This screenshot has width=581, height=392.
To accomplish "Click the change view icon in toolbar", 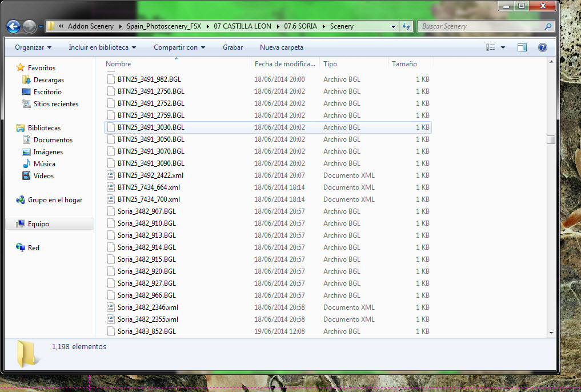I will point(490,47).
